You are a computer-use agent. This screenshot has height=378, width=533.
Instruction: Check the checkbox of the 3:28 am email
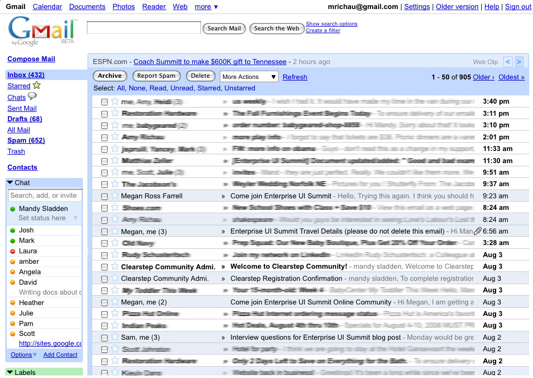click(x=104, y=243)
